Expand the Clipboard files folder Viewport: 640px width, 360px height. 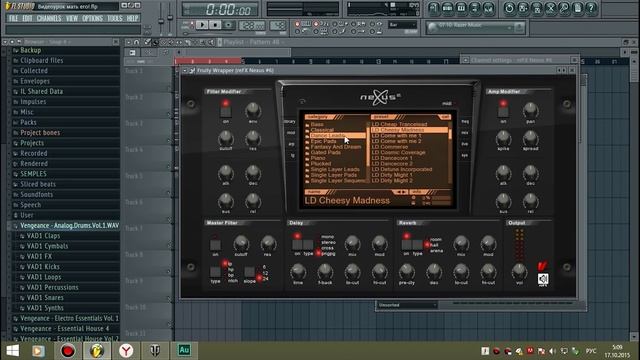[41, 60]
